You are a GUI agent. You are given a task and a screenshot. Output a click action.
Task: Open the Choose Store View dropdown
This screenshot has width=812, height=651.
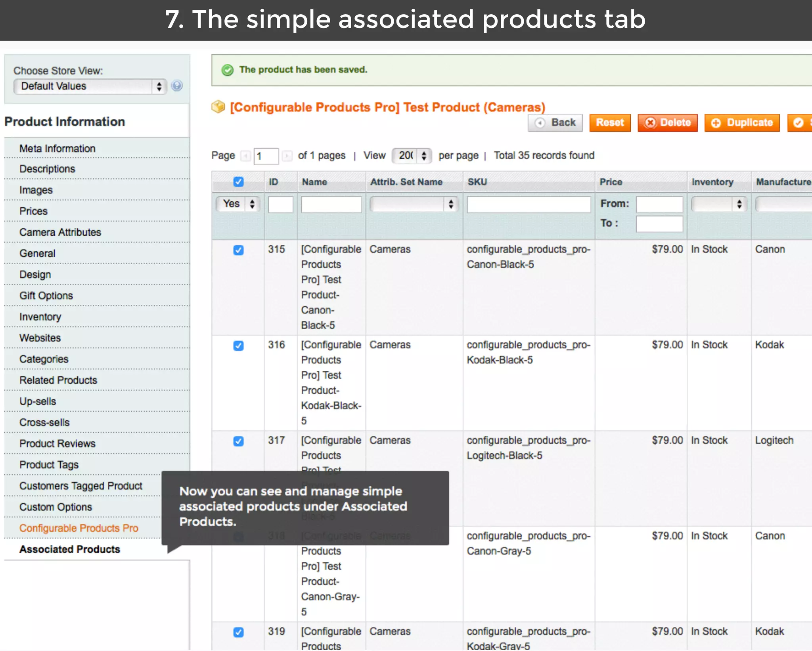90,86
